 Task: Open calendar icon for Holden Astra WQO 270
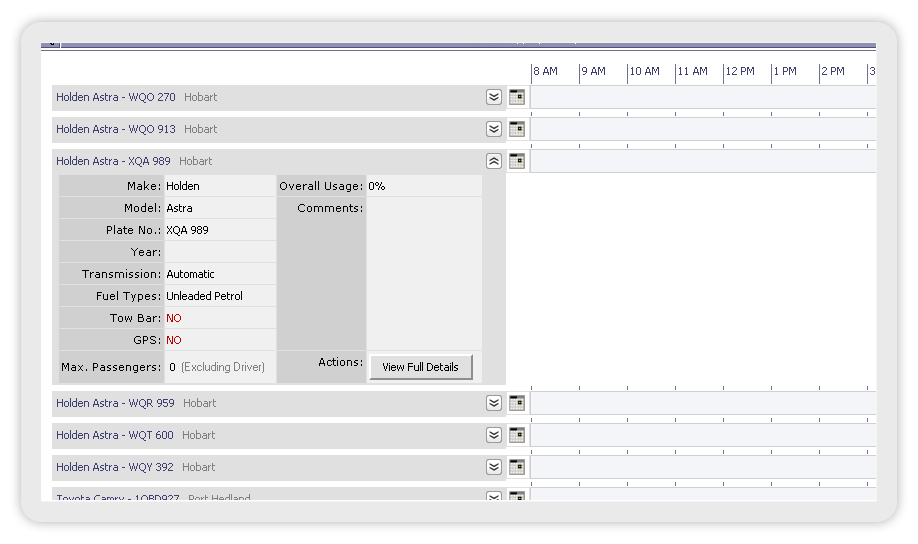[x=517, y=97]
